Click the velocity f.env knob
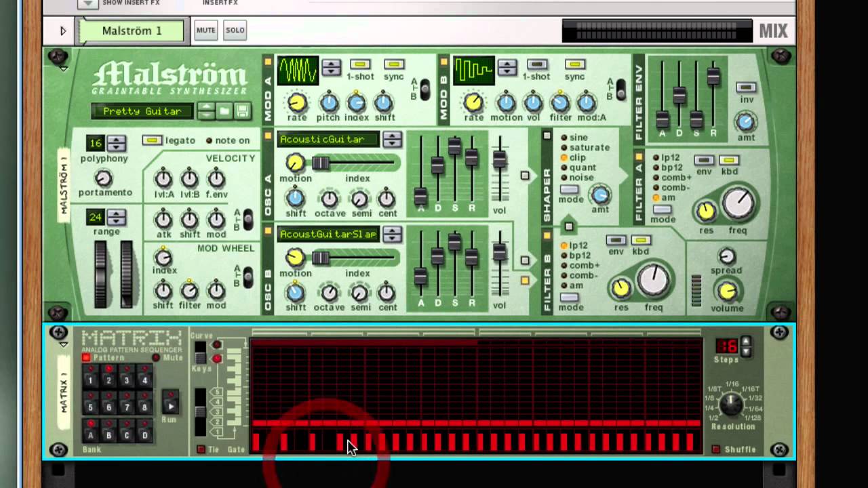The image size is (868, 488). tap(216, 179)
